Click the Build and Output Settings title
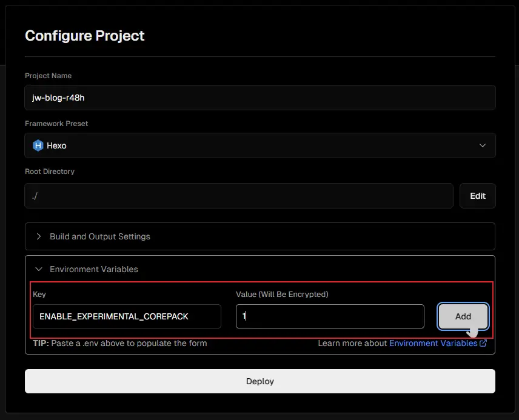The width and height of the screenshot is (519, 420). pyautogui.click(x=100, y=236)
